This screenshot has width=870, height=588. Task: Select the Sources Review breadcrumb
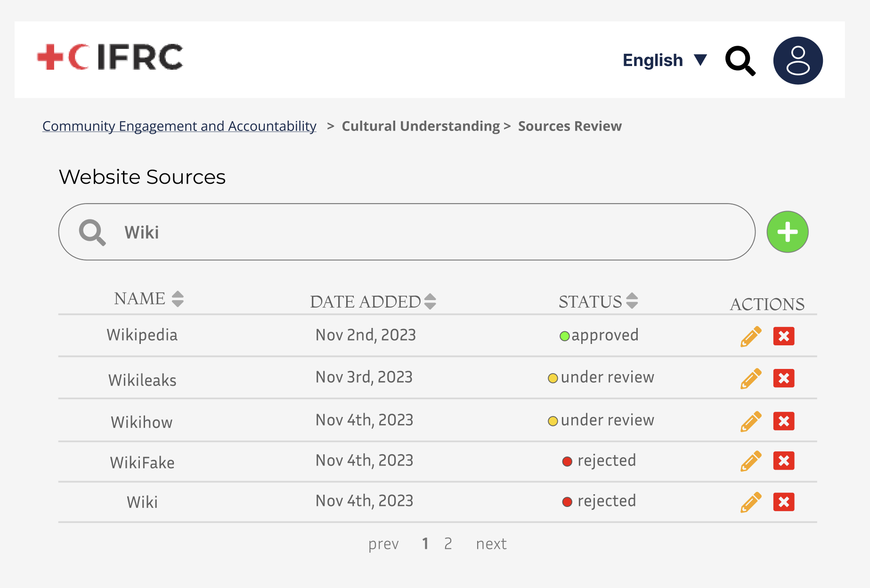coord(570,126)
